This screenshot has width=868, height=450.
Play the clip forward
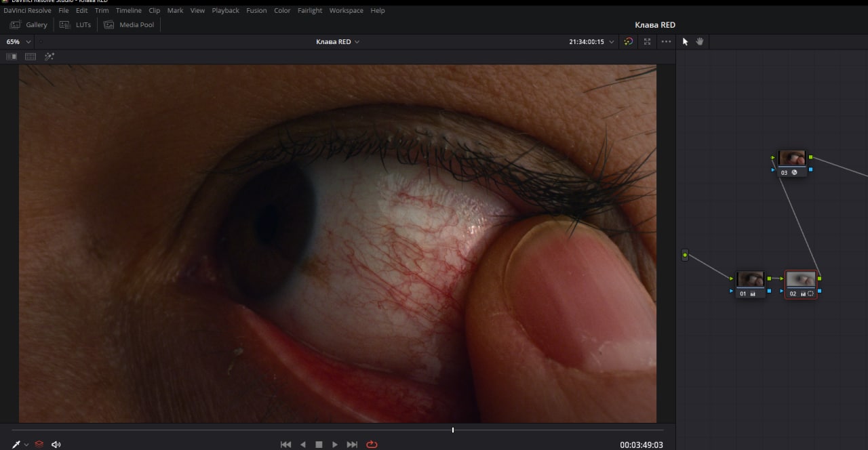pos(335,445)
